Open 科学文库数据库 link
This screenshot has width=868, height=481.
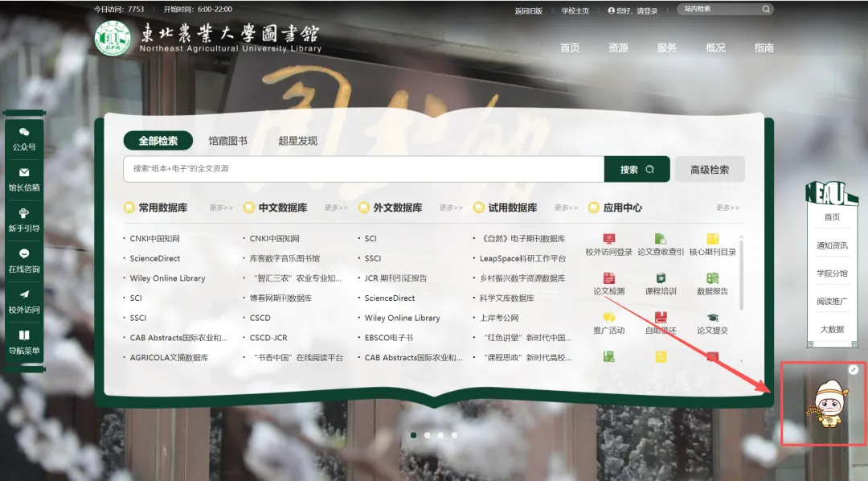click(506, 298)
